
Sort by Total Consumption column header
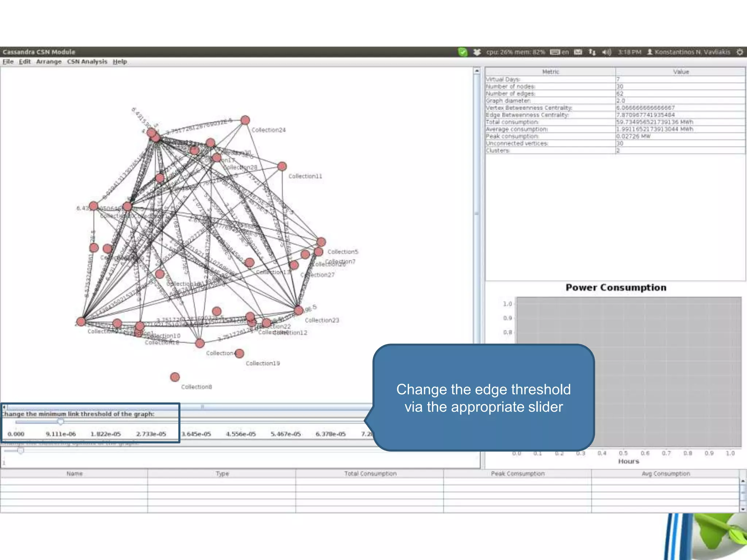pos(370,474)
